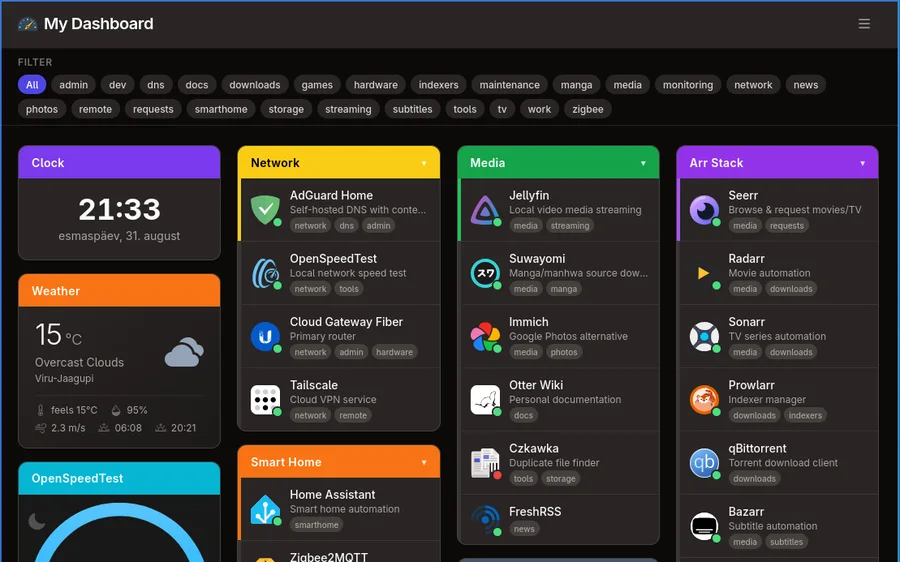
Task: Filter by smarthome tag in filter bar
Action: click(x=221, y=109)
